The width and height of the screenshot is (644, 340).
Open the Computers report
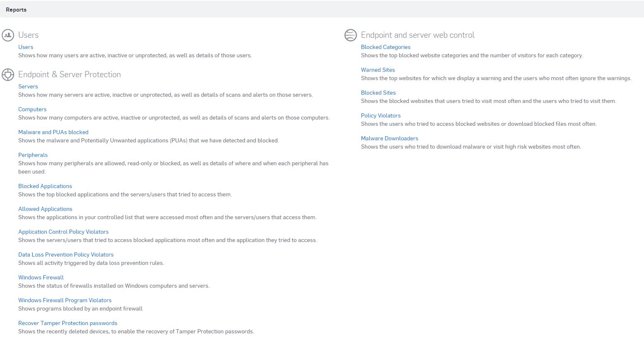coord(32,109)
